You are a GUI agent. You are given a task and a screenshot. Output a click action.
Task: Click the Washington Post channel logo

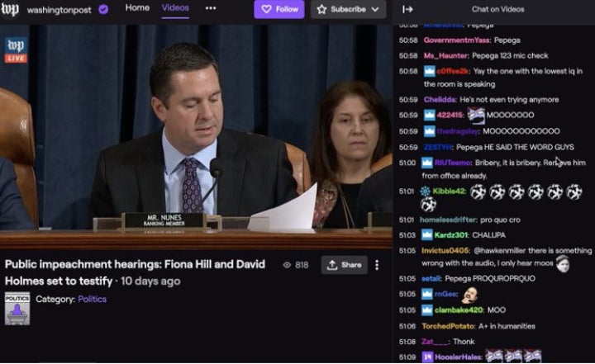click(x=9, y=9)
